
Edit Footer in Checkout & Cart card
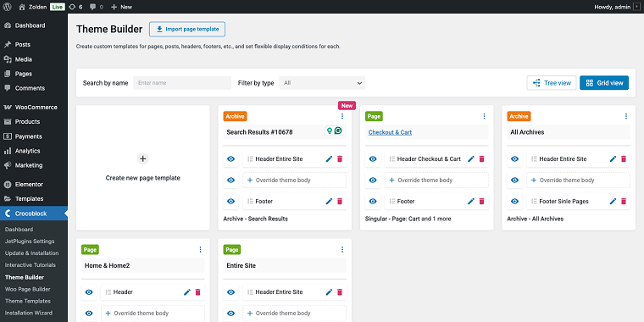(x=471, y=202)
